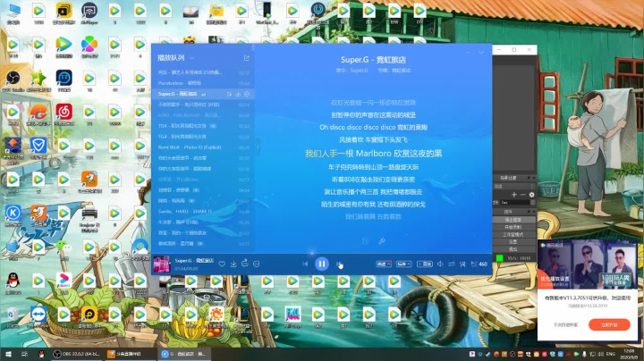
Task: Pause the currently playing song
Action: (x=322, y=264)
